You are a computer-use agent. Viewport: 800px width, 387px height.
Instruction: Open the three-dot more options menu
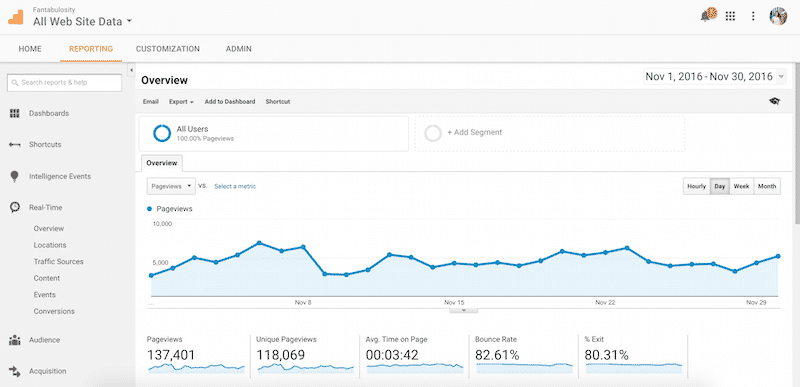point(753,16)
